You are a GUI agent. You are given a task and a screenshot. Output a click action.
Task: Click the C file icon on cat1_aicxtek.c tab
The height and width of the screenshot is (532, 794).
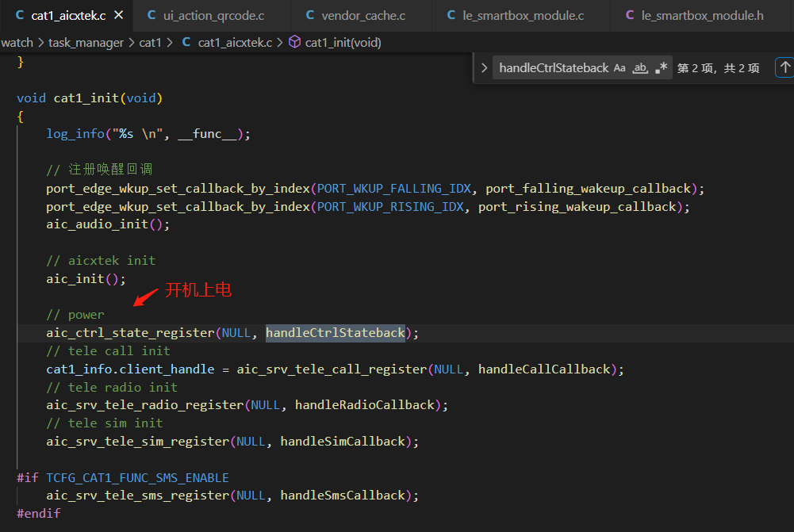click(x=20, y=15)
